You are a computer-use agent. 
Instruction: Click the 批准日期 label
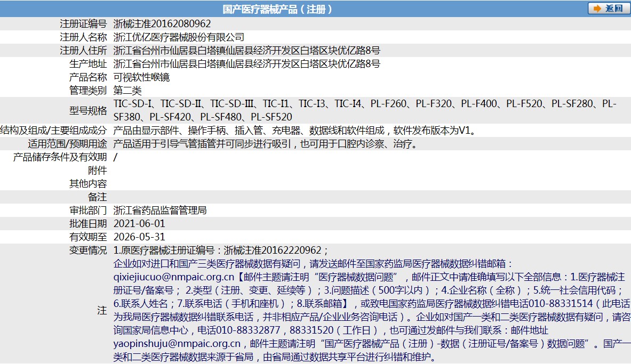pyautogui.click(x=88, y=223)
